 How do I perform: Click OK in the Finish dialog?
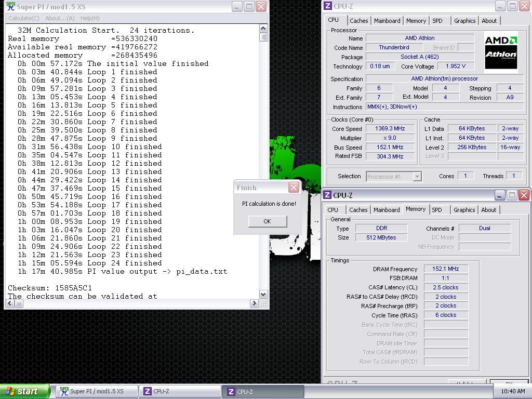(x=268, y=221)
